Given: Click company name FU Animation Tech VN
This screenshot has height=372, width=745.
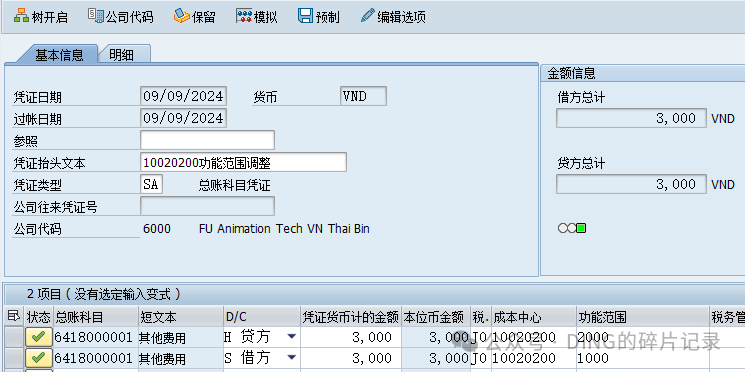Looking at the screenshot, I should pyautogui.click(x=284, y=229).
